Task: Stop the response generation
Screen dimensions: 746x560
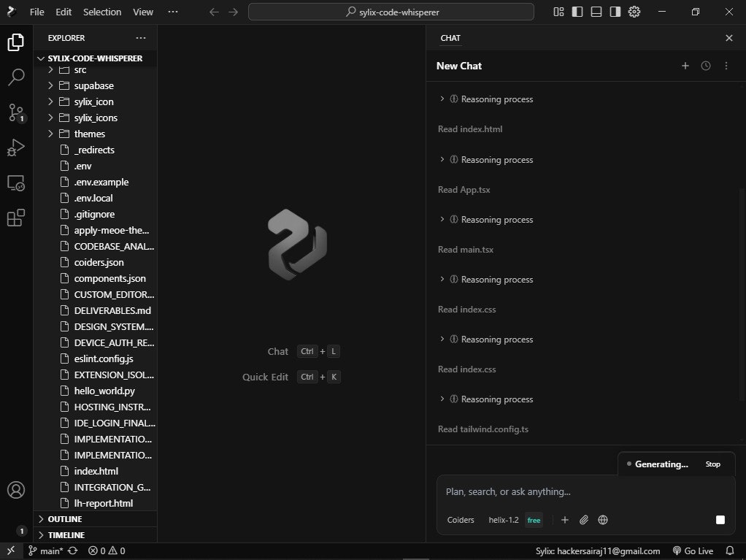Action: (x=712, y=464)
